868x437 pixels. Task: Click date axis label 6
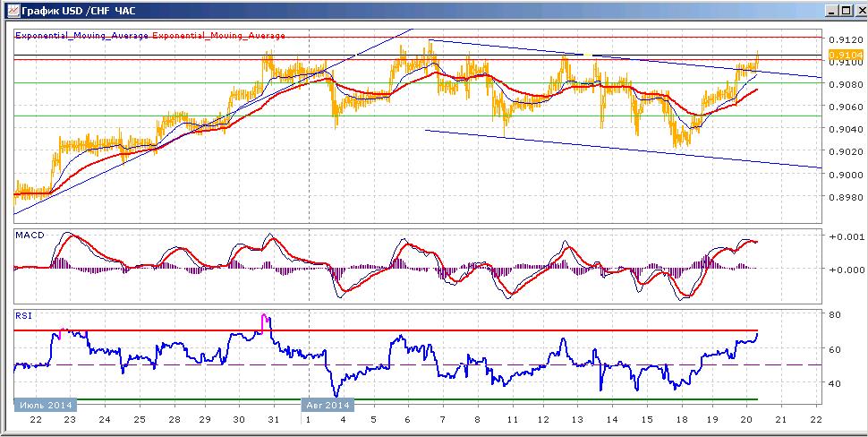408,420
